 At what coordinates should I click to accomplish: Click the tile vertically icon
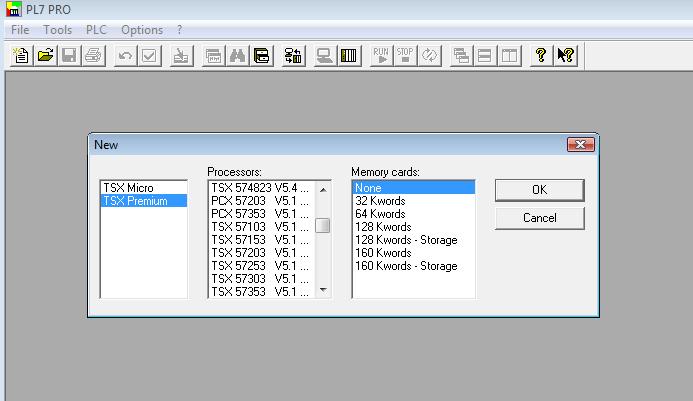point(509,56)
